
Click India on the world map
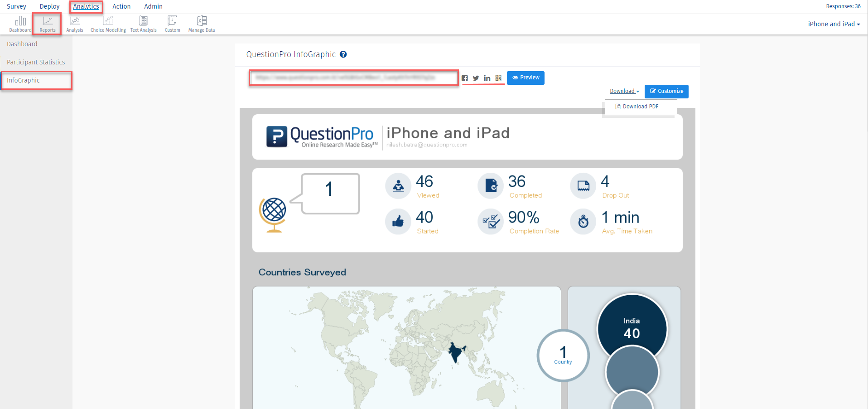[457, 352]
